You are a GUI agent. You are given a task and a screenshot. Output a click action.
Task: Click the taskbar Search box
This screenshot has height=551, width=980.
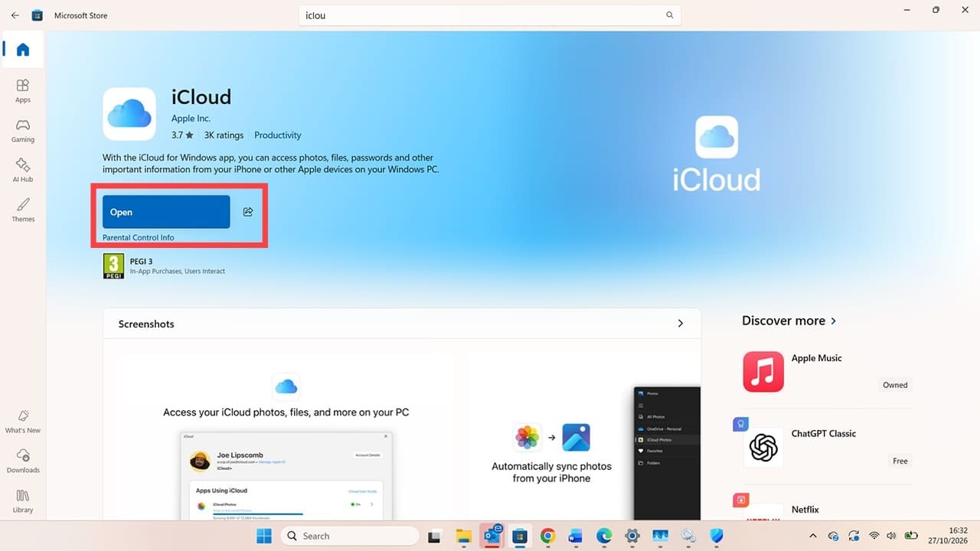(349, 536)
